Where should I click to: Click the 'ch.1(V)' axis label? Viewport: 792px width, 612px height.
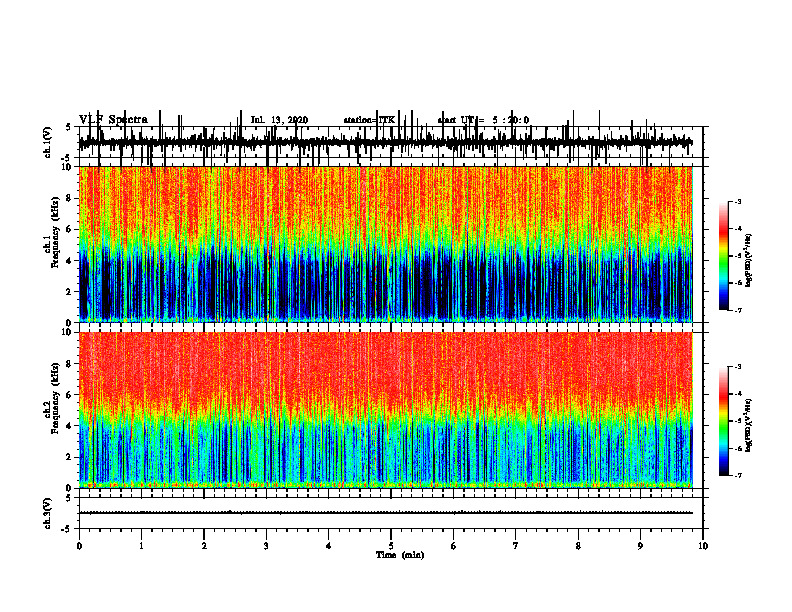[x=48, y=143]
